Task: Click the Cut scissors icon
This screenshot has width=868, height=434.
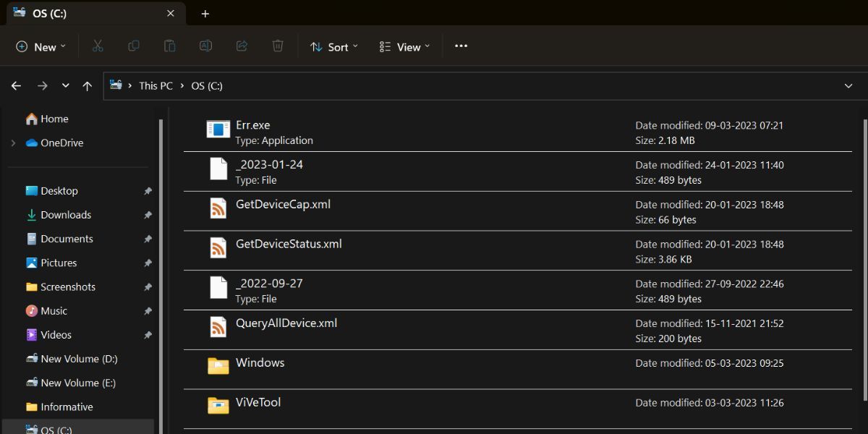Action: coord(98,46)
